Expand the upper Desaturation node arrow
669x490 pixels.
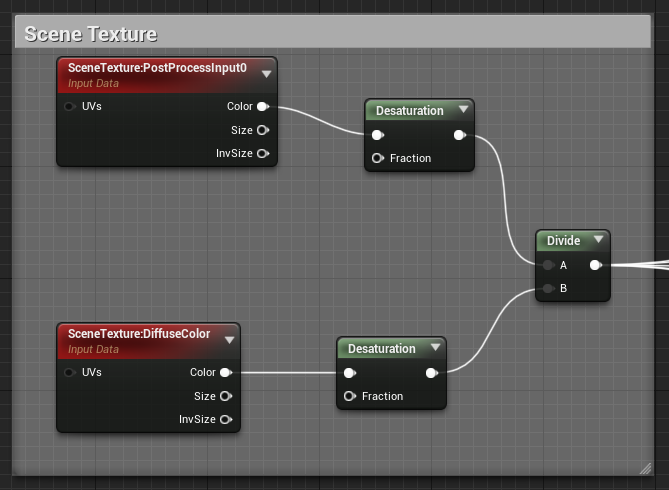462,111
